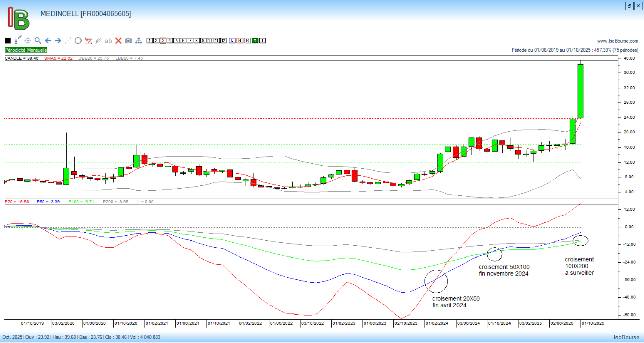Select numbered preset button 3
This screenshot has width=644, height=343.
[x=163, y=41]
